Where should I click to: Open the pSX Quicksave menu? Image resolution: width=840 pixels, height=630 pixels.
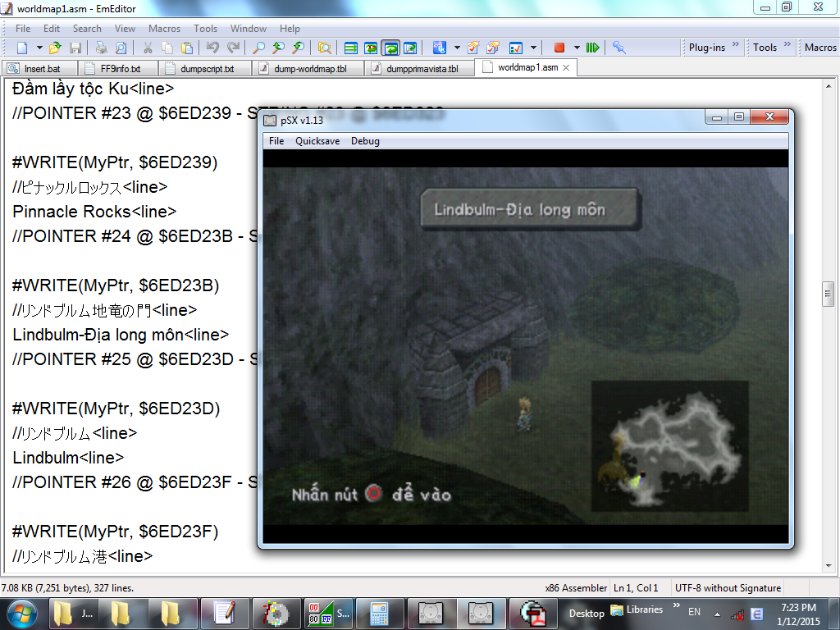(x=317, y=141)
